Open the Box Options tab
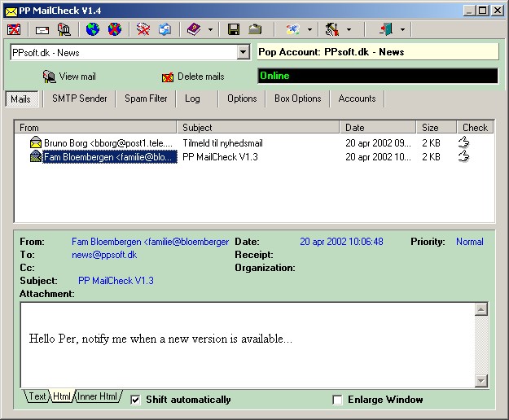 [298, 98]
